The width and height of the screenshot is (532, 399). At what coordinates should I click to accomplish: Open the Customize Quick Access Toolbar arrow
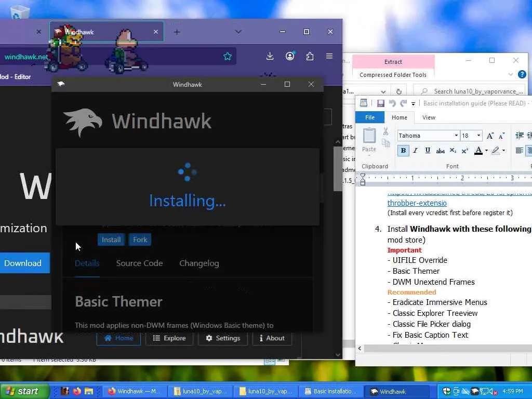pyautogui.click(x=413, y=104)
